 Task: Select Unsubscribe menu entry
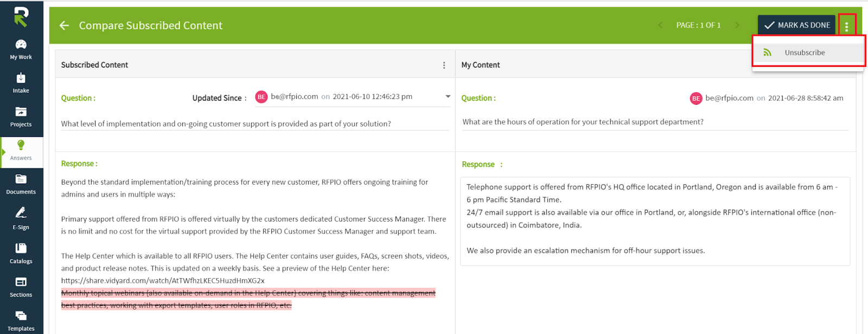808,53
